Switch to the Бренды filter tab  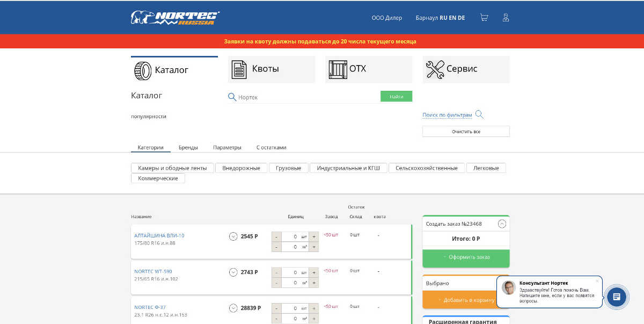(188, 147)
